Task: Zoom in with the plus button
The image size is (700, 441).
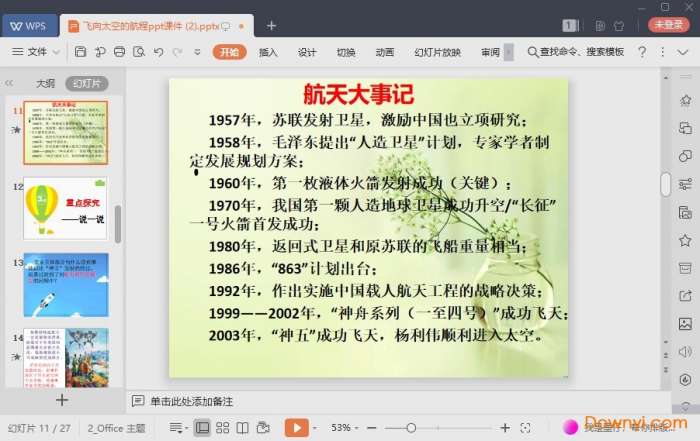Action: [x=505, y=428]
